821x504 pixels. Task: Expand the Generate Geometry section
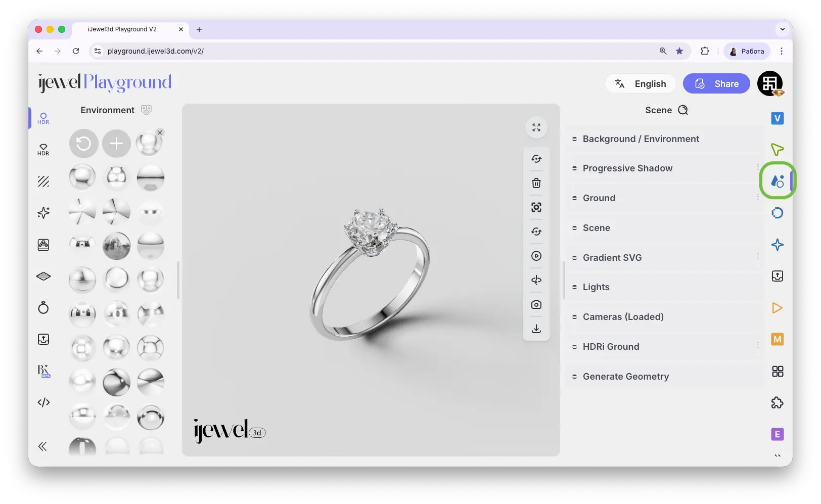click(x=665, y=377)
